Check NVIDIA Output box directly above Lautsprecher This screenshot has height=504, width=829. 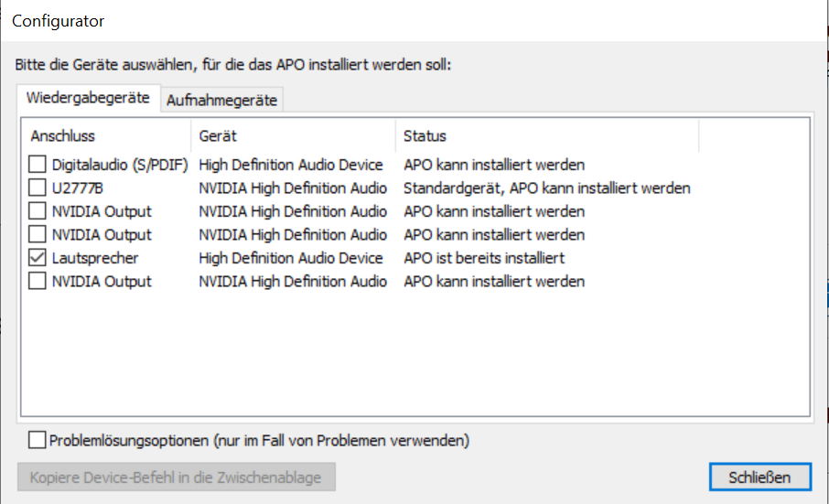click(37, 234)
